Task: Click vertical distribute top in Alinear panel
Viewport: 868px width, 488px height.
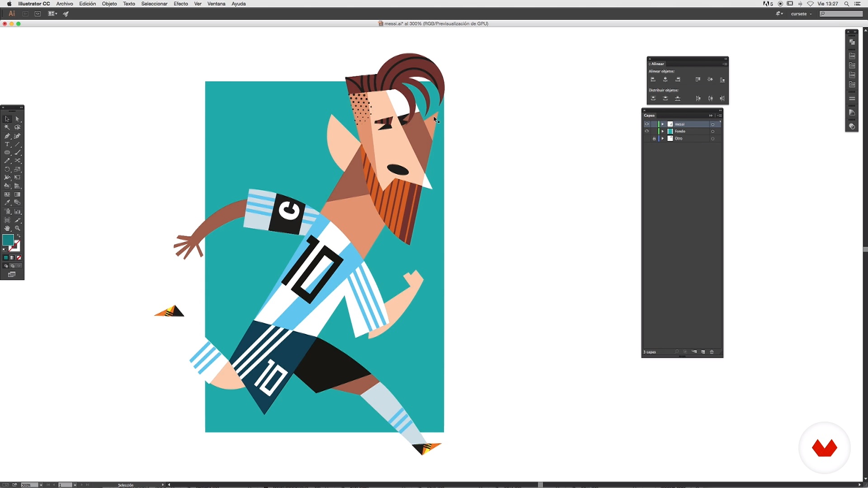Action: (x=653, y=99)
